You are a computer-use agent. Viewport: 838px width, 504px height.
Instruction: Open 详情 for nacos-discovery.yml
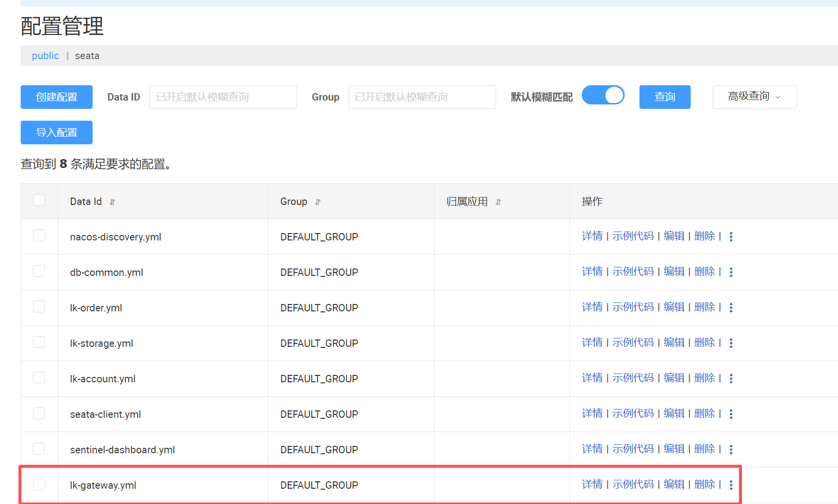[592, 236]
